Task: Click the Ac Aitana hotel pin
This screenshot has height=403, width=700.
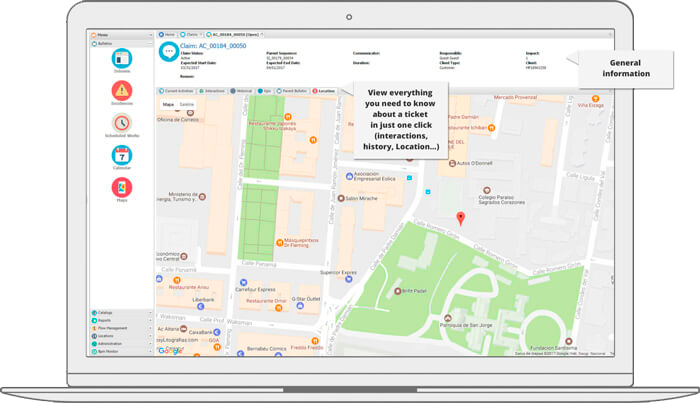Action: 183,328
